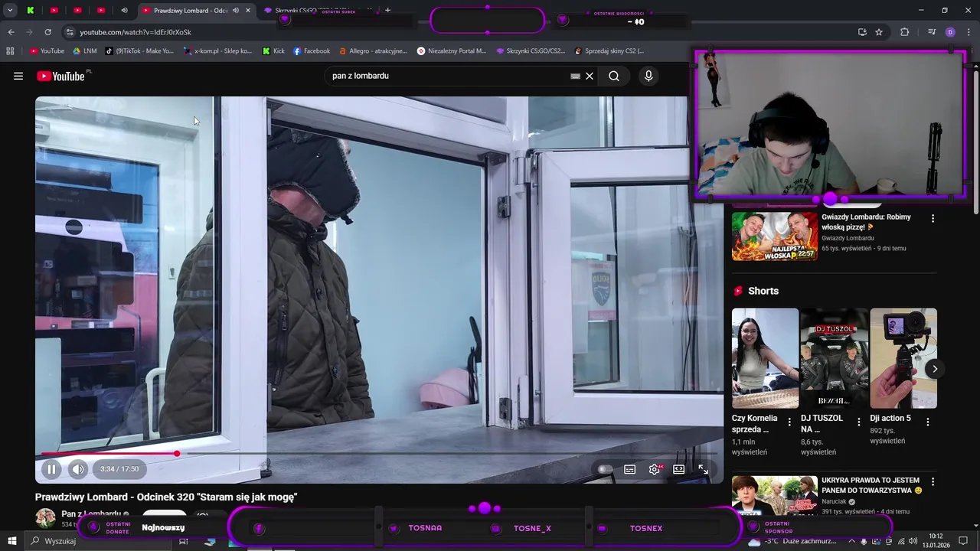980x551 pixels.
Task: Click the pan z lombardu search field
Action: coord(448,76)
